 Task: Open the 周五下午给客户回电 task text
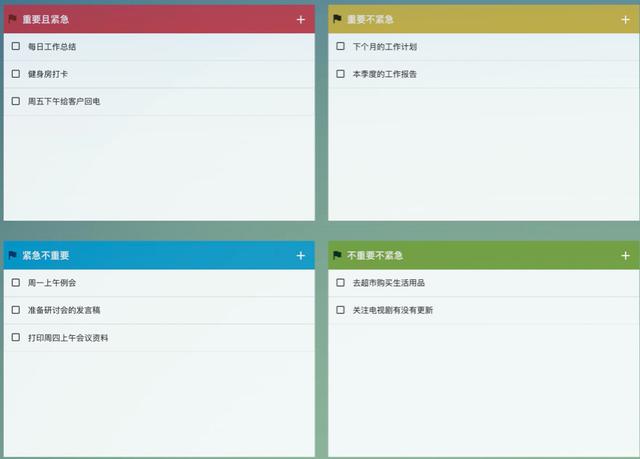click(64, 102)
